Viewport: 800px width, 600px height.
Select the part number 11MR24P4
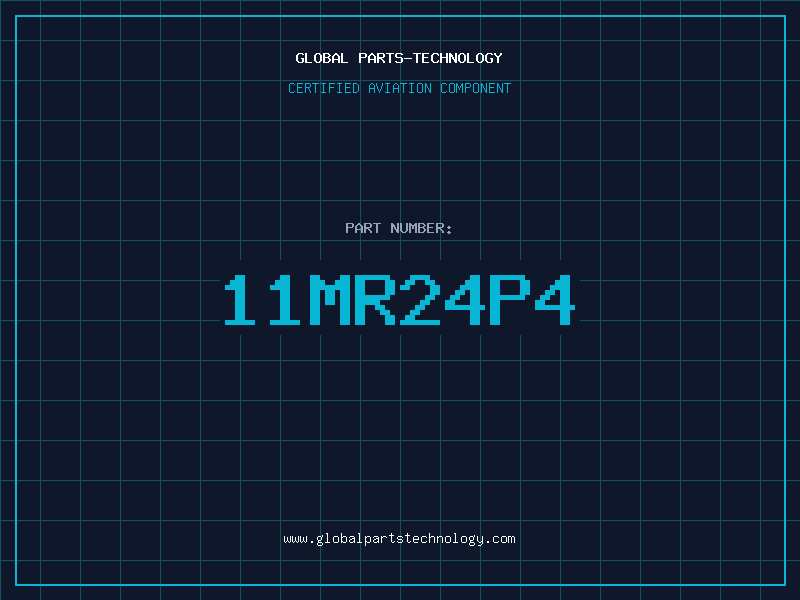[x=400, y=299]
